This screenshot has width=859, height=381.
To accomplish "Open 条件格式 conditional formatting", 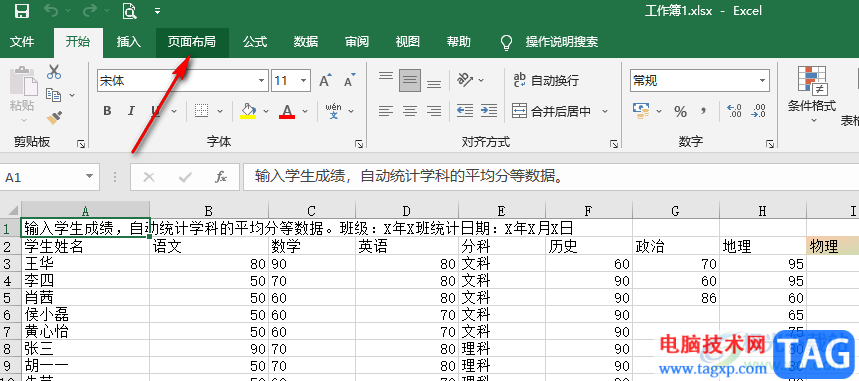I will 812,94.
